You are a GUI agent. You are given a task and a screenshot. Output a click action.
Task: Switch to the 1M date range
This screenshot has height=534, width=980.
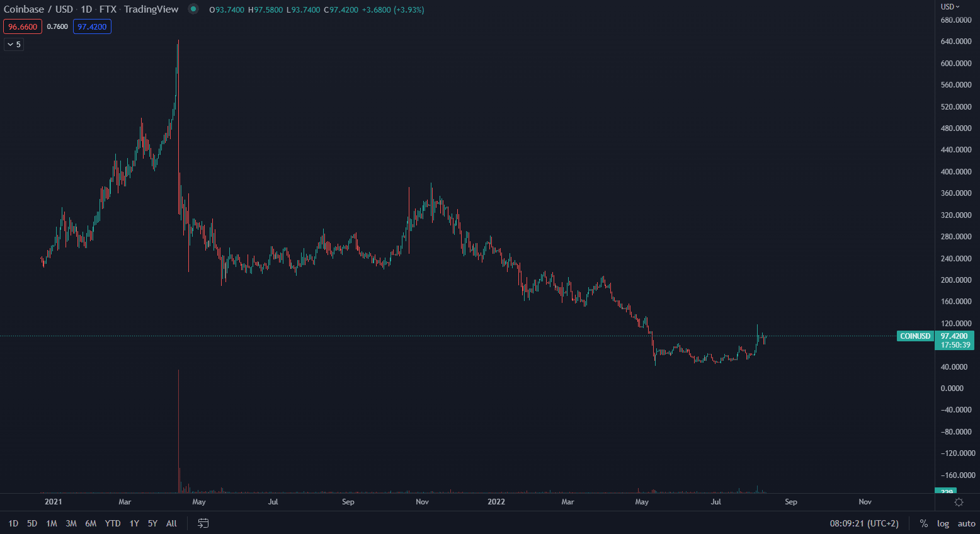tap(52, 523)
